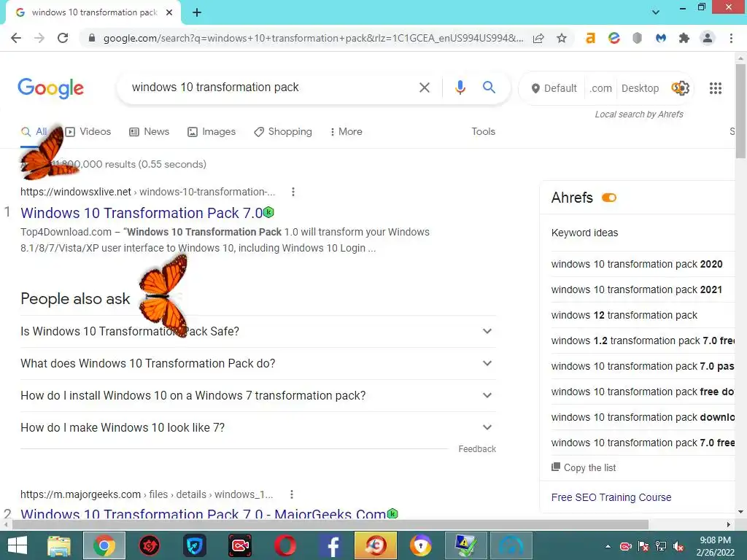This screenshot has height=560, width=747.
Task: Open Chrome's three-dot menu
Action: tap(731, 38)
